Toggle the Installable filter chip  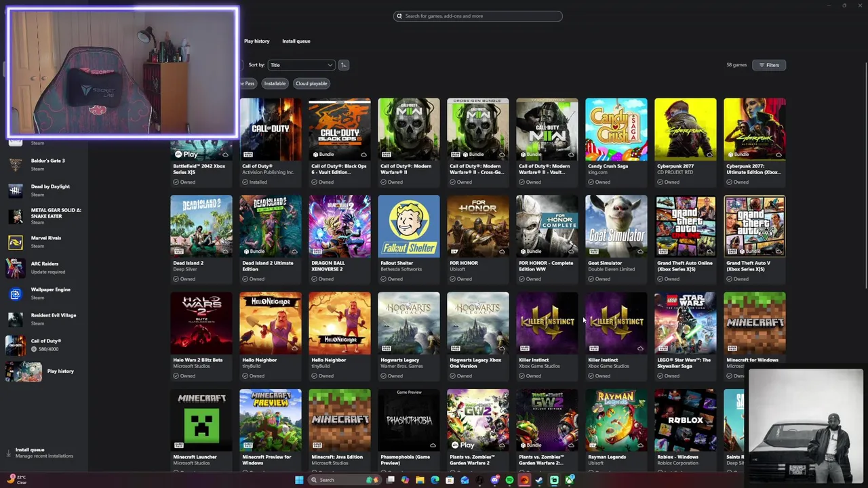click(x=275, y=83)
